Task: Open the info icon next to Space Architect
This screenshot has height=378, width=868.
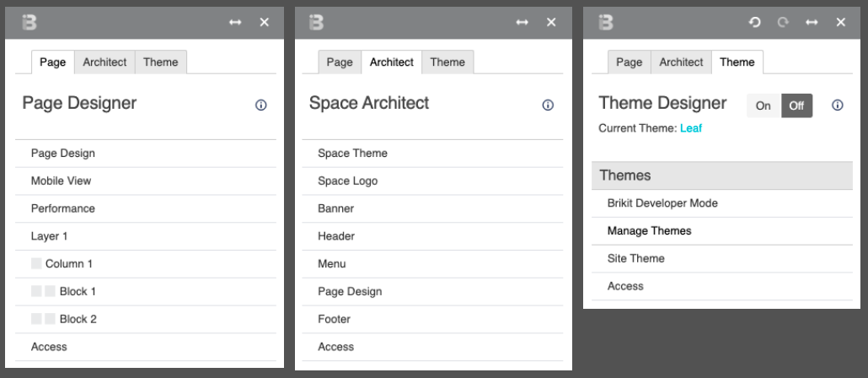Action: pyautogui.click(x=548, y=105)
